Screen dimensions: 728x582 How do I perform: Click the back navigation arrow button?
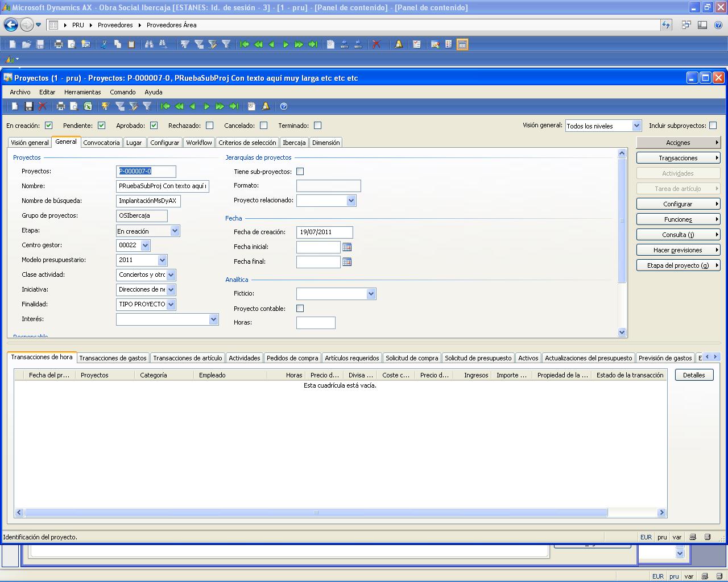pyautogui.click(x=10, y=25)
